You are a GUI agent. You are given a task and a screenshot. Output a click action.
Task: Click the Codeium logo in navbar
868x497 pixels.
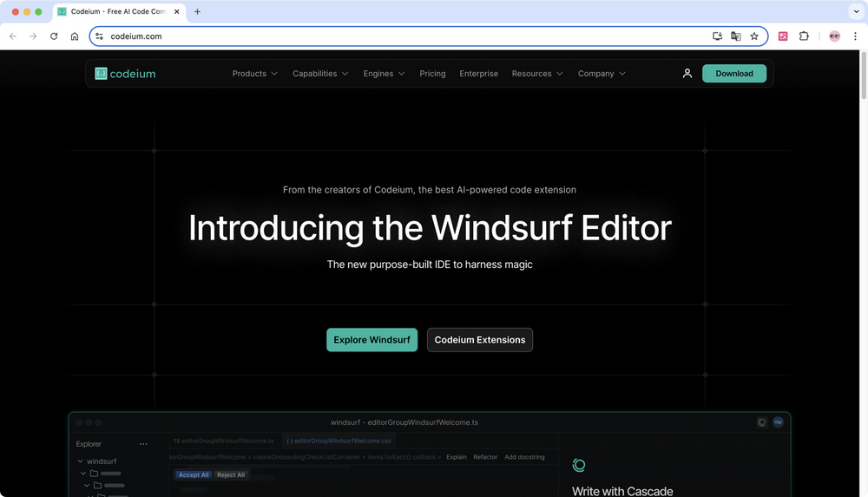click(x=126, y=74)
